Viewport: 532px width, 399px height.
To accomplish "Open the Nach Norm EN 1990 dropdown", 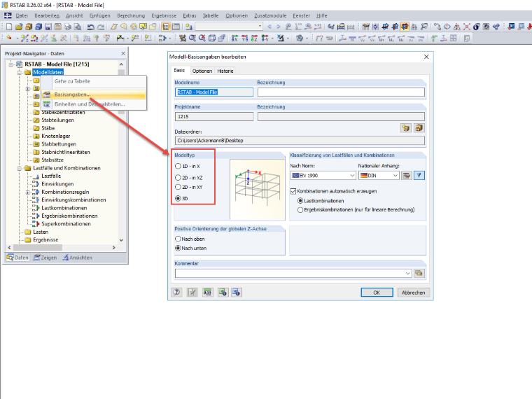I will (x=352, y=176).
